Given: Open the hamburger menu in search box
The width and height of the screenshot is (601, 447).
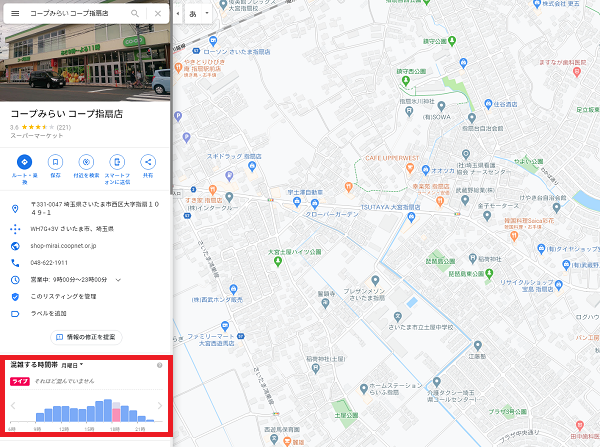Looking at the screenshot, I should [x=15, y=13].
